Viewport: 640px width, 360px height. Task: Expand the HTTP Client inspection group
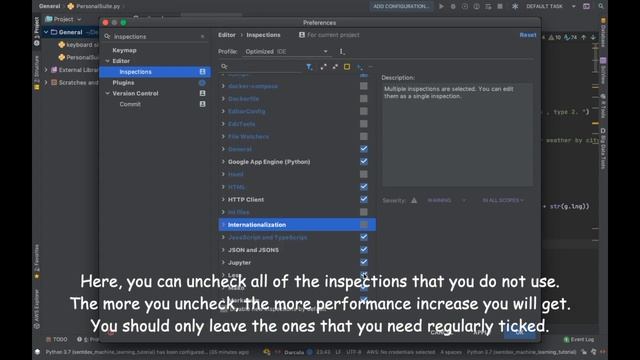(223, 199)
